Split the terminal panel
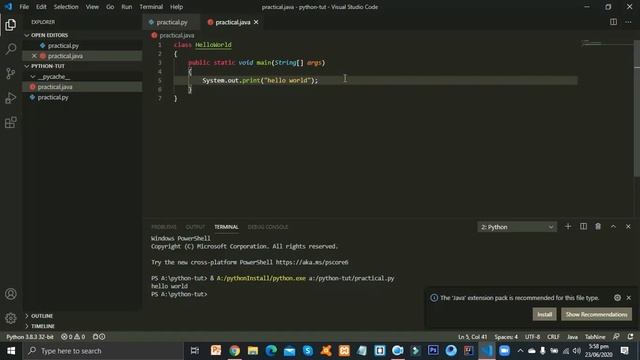This screenshot has width=640, height=360. pyautogui.click(x=583, y=227)
